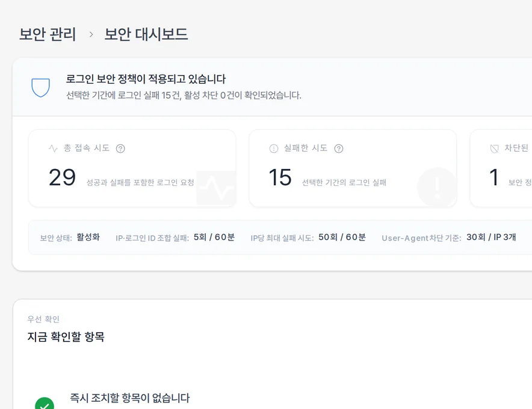Click the 보안 상태 활성화 value
The height and width of the screenshot is (409, 532).
click(88, 237)
